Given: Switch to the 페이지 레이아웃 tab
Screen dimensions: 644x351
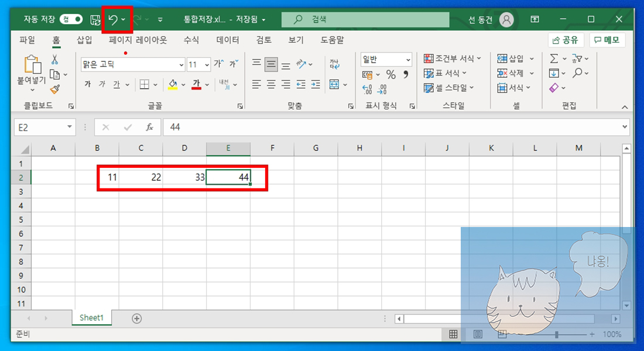Looking at the screenshot, I should [x=138, y=40].
